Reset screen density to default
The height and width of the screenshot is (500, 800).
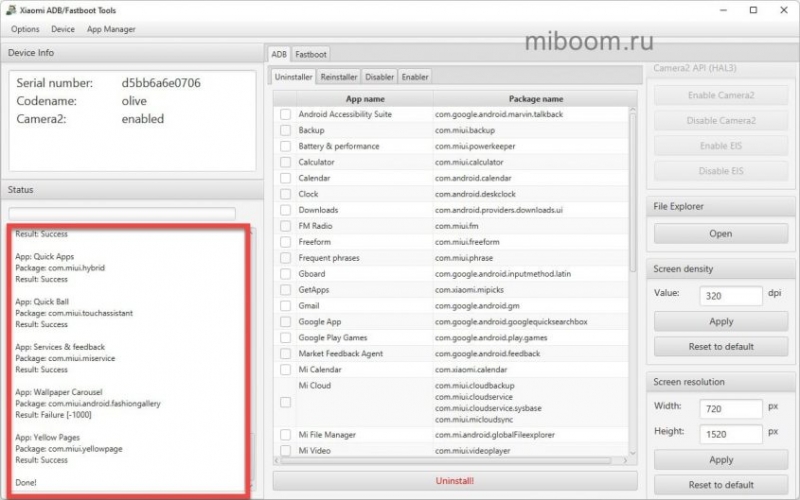tap(720, 346)
